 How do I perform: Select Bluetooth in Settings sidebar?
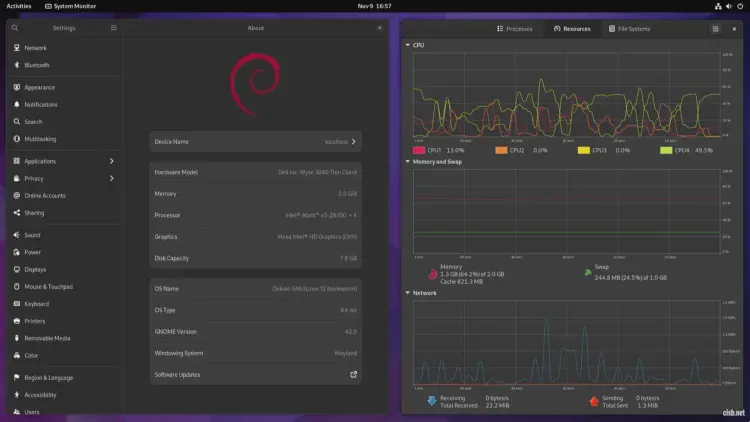click(x=37, y=65)
